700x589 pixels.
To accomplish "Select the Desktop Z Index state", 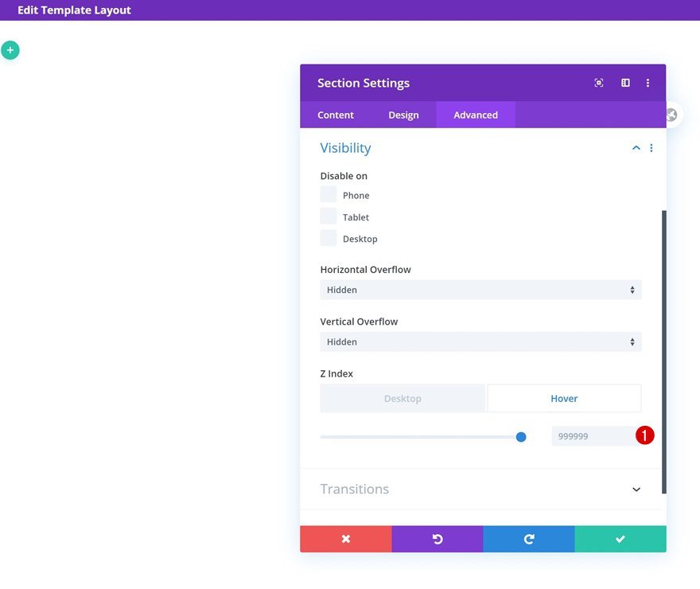I will 402,398.
